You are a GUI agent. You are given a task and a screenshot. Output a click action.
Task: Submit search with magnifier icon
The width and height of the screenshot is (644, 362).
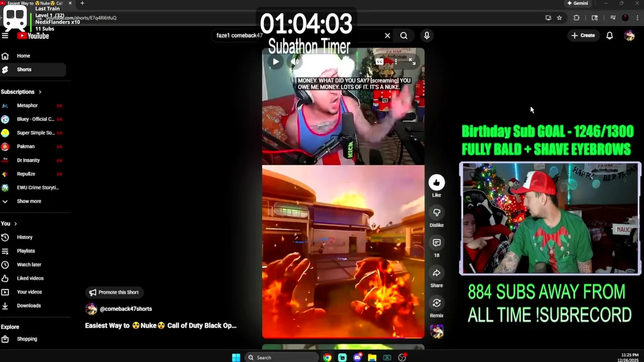pos(404,36)
